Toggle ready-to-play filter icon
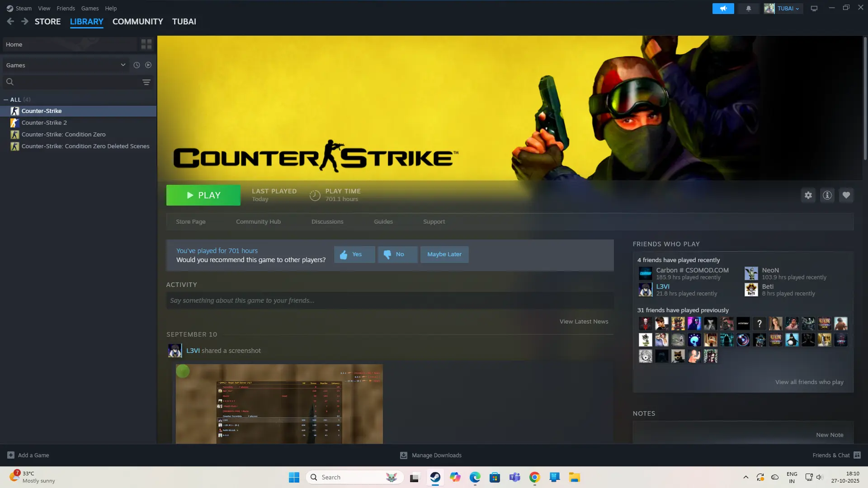This screenshot has height=488, width=868. coord(148,65)
